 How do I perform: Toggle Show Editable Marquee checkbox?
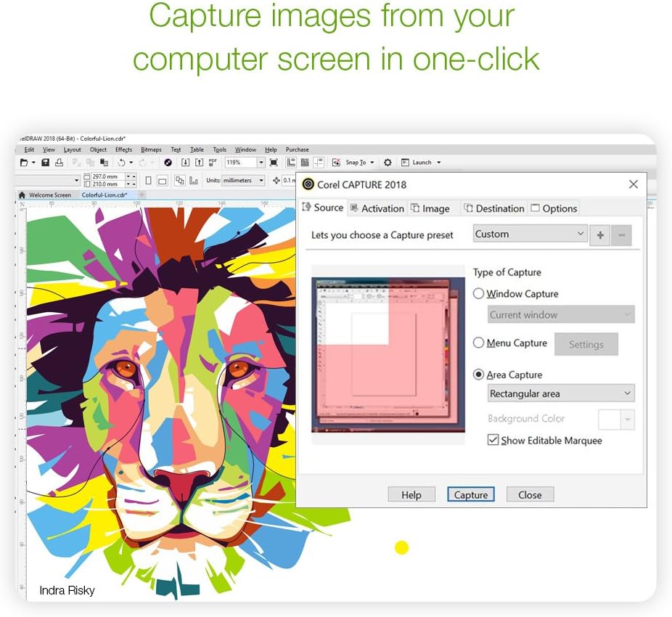pos(493,441)
